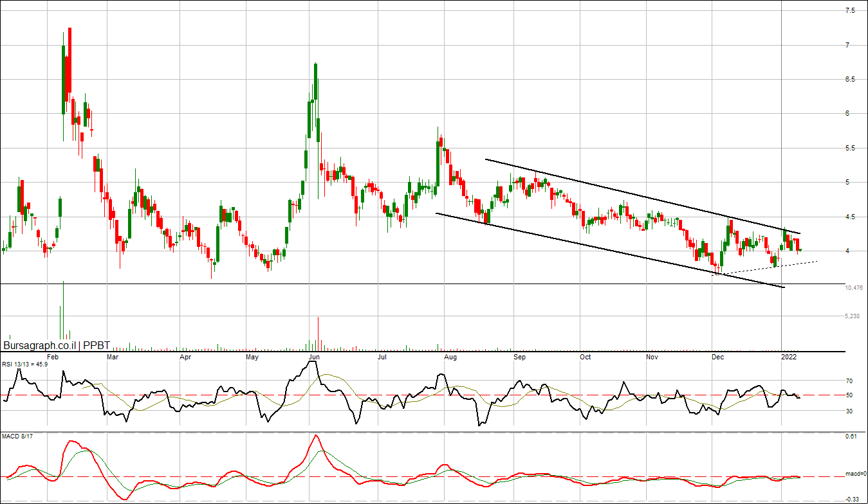Click the RSI 50 level label

pos(850,395)
